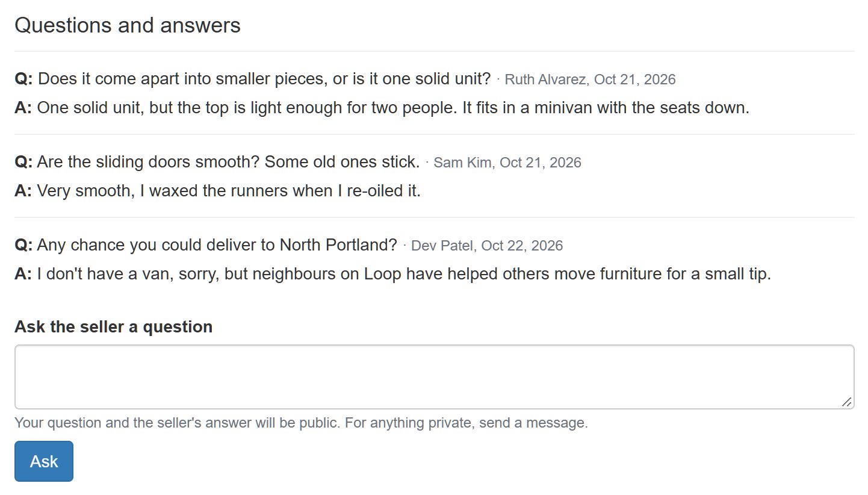Click the blue Ask button
Image resolution: width=868 pixels, height=495 pixels.
[44, 461]
